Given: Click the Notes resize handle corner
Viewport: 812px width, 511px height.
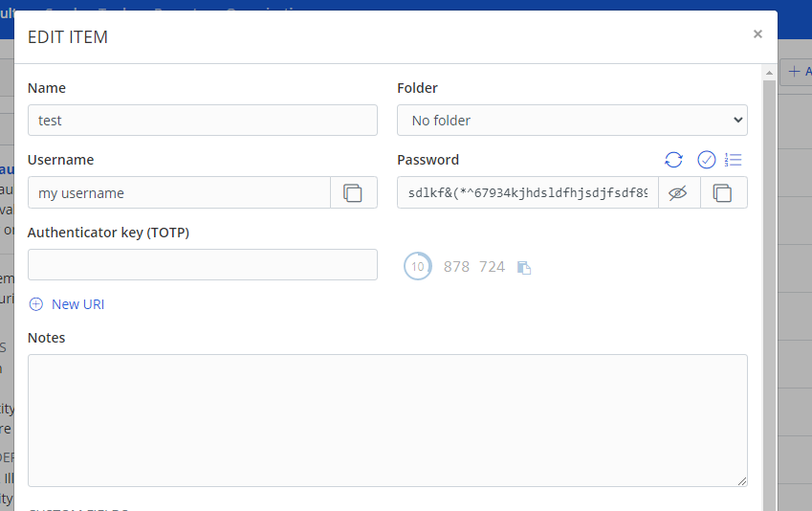Looking at the screenshot, I should tap(742, 481).
